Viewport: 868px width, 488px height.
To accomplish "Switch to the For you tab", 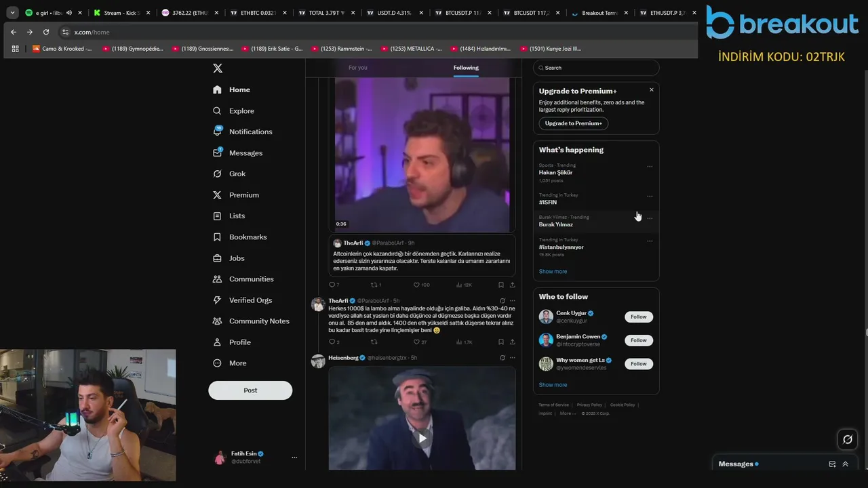I will [358, 68].
